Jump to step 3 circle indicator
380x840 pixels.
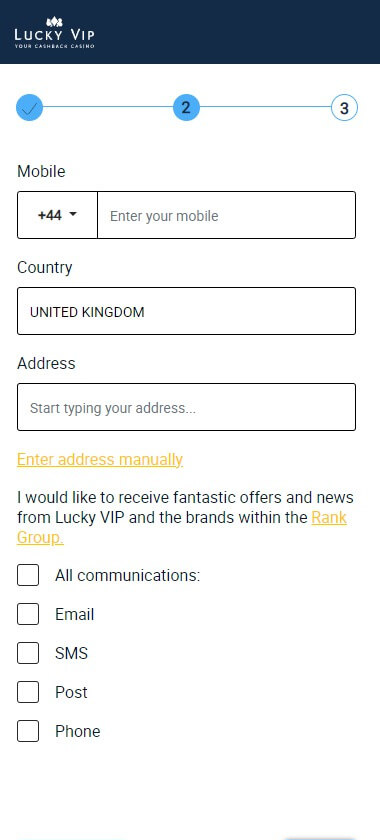344,108
